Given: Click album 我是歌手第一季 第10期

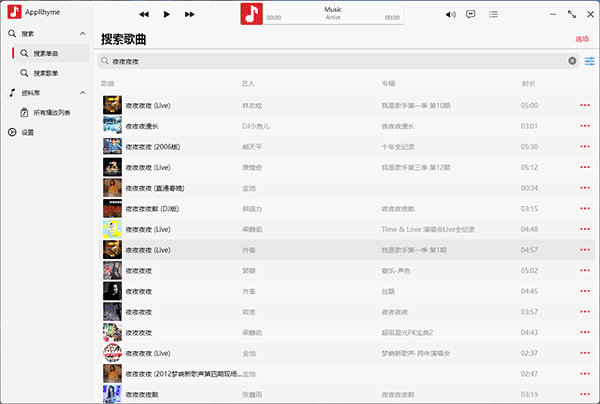Looking at the screenshot, I should click(x=416, y=106).
